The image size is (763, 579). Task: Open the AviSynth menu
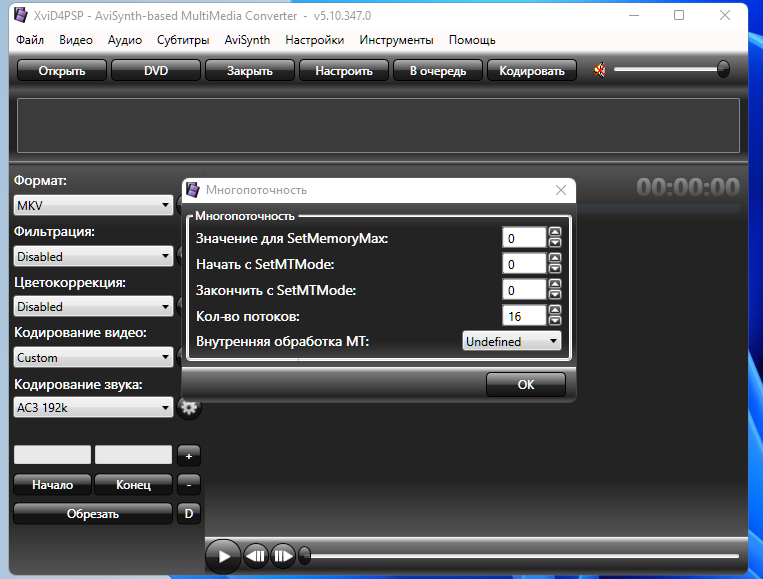pos(247,40)
